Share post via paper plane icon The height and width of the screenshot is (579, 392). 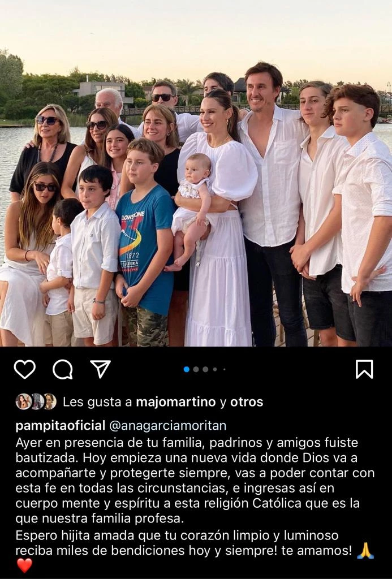point(101,369)
